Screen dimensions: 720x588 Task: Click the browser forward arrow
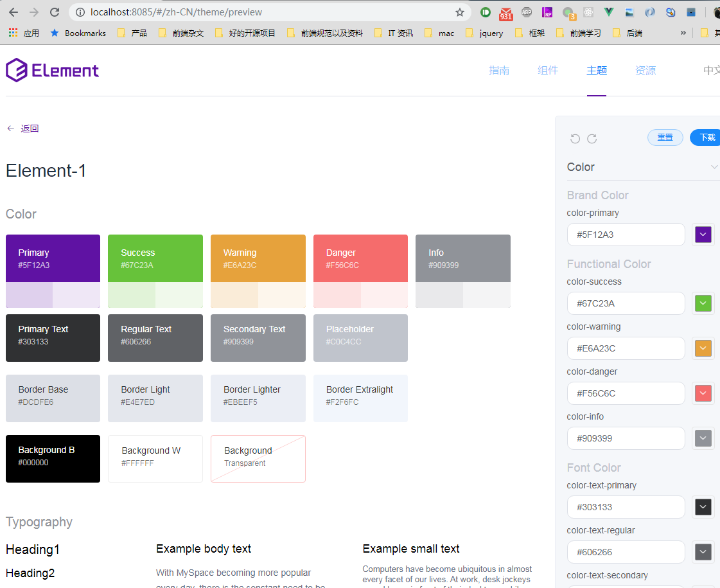point(34,12)
